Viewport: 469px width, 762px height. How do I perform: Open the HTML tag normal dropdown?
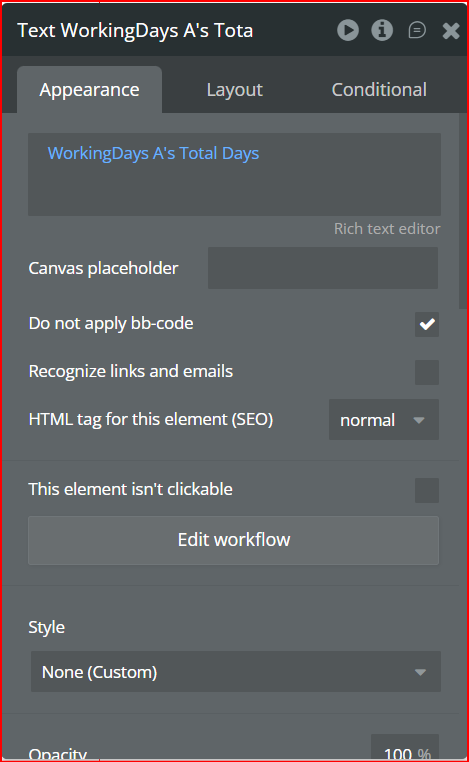pos(383,419)
